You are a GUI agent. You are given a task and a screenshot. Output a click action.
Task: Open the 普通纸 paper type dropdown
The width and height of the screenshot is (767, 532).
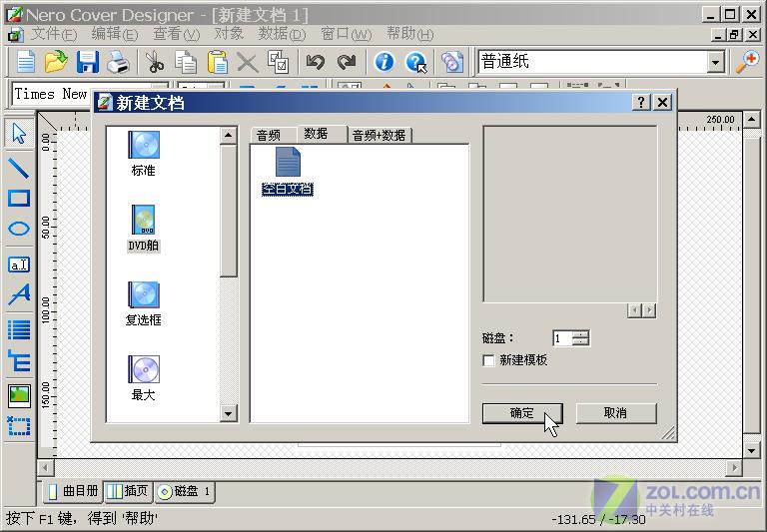coord(716,62)
